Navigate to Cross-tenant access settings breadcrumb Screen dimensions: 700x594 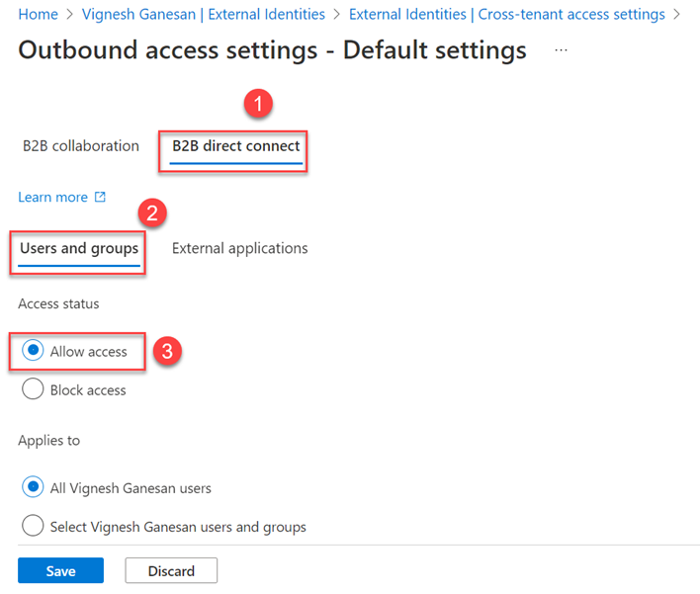coord(506,15)
